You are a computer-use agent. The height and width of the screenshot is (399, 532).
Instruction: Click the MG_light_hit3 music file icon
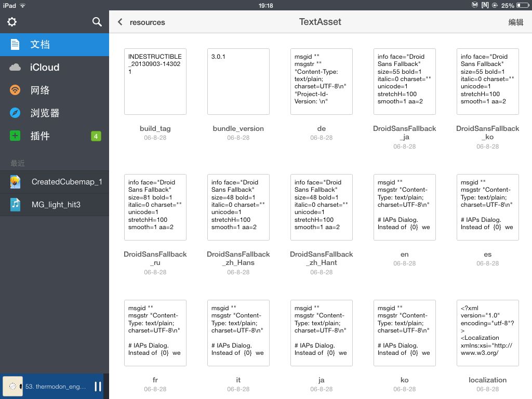tap(15, 205)
